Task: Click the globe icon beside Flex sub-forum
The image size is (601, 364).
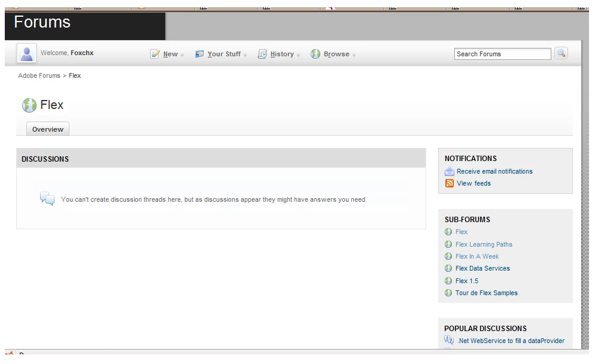Action: click(x=448, y=232)
